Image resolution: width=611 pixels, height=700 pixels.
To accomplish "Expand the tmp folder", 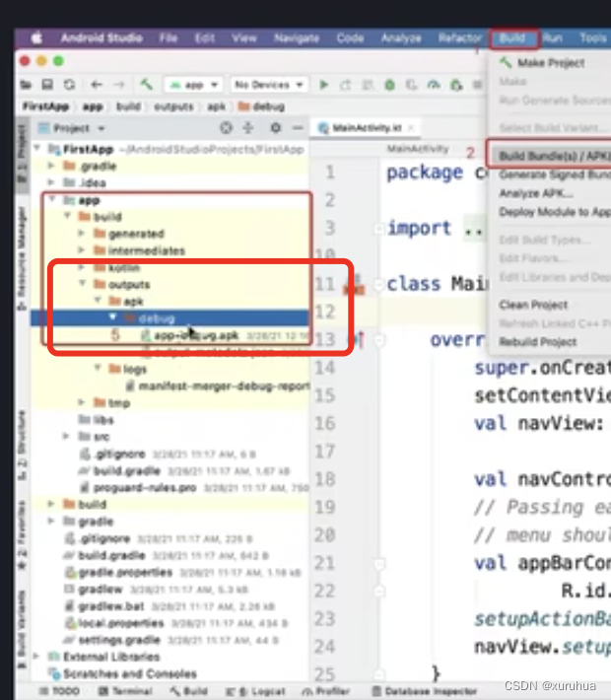I will pyautogui.click(x=81, y=402).
